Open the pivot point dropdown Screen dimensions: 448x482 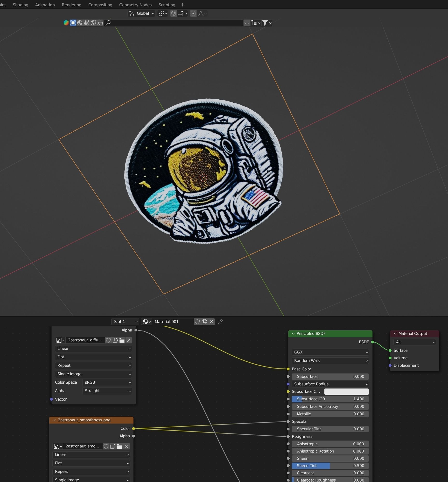pos(163,14)
